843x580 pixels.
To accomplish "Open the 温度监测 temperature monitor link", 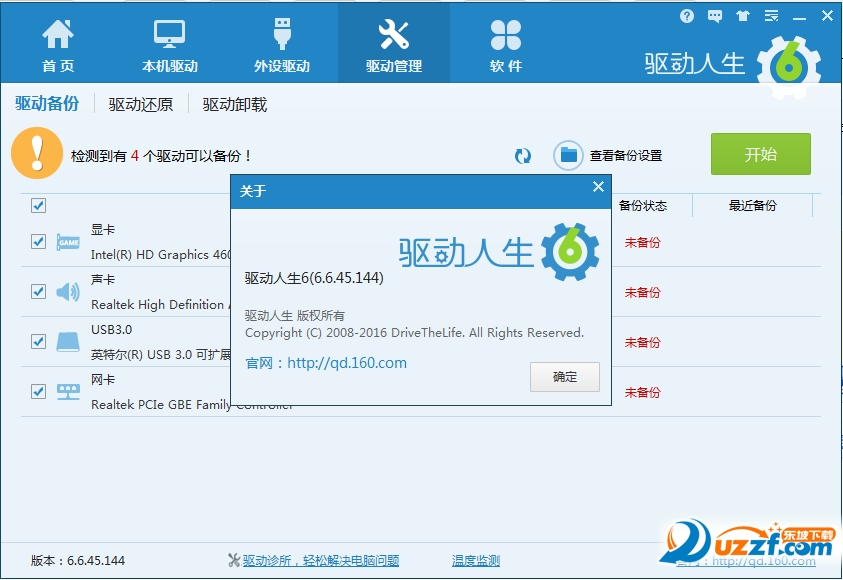I will (476, 561).
